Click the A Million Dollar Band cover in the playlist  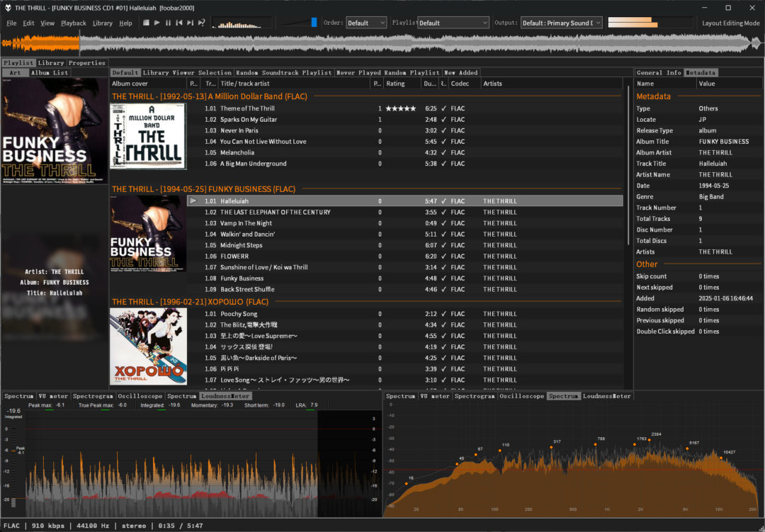click(148, 136)
